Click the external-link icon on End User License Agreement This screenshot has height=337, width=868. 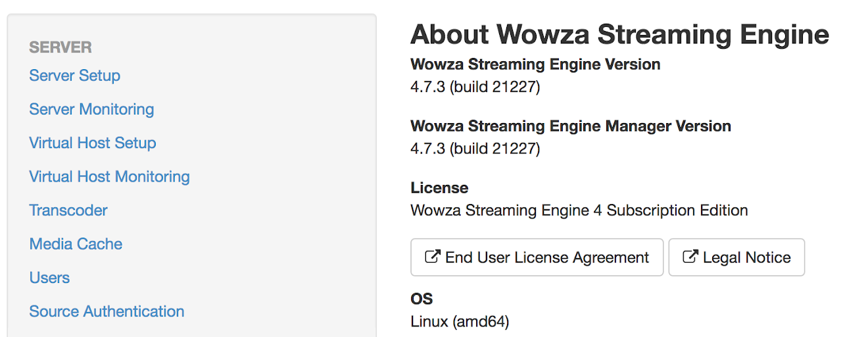[432, 257]
